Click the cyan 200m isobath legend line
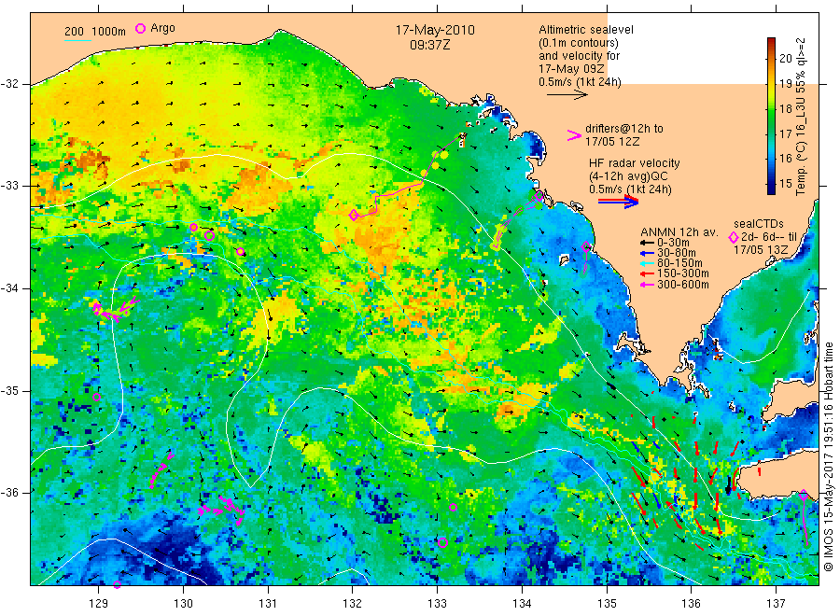 [77, 40]
